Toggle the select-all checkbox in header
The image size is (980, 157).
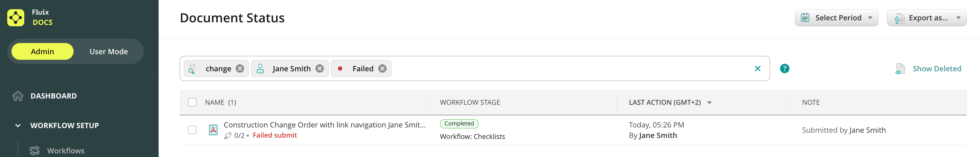click(192, 102)
